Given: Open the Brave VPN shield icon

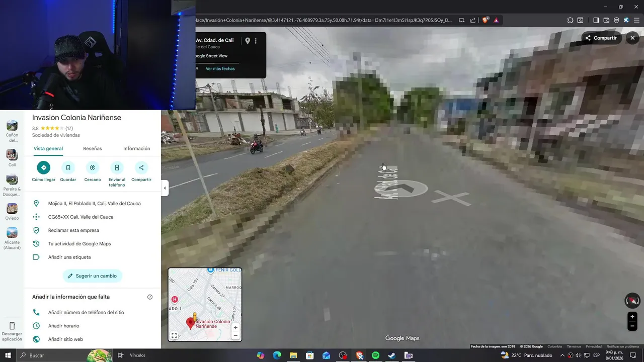Looking at the screenshot, I should coord(616,20).
